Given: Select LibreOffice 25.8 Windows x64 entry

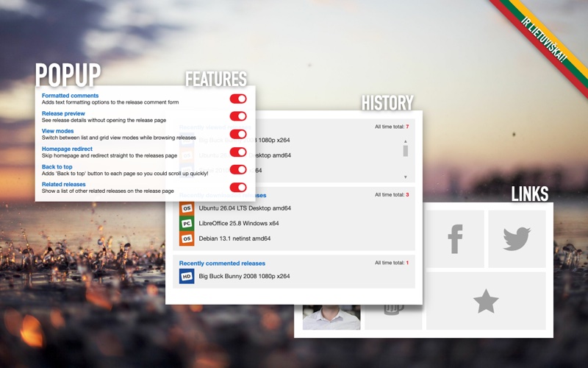Looking at the screenshot, I should [x=239, y=224].
